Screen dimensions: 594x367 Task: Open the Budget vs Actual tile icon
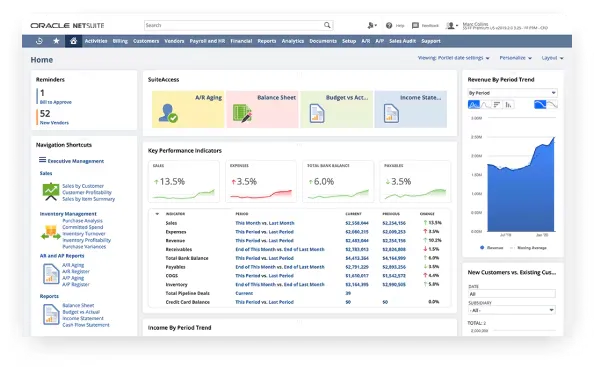[317, 113]
